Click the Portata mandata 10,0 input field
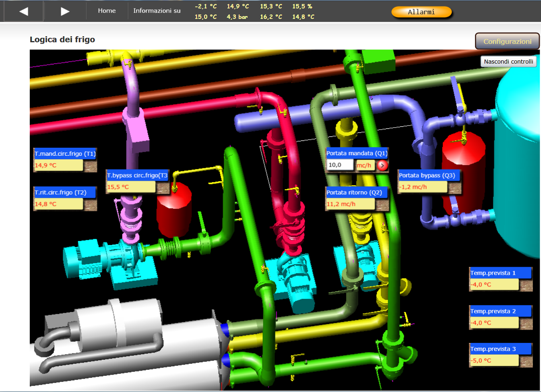Image resolution: width=541 pixels, height=392 pixels. (340, 165)
